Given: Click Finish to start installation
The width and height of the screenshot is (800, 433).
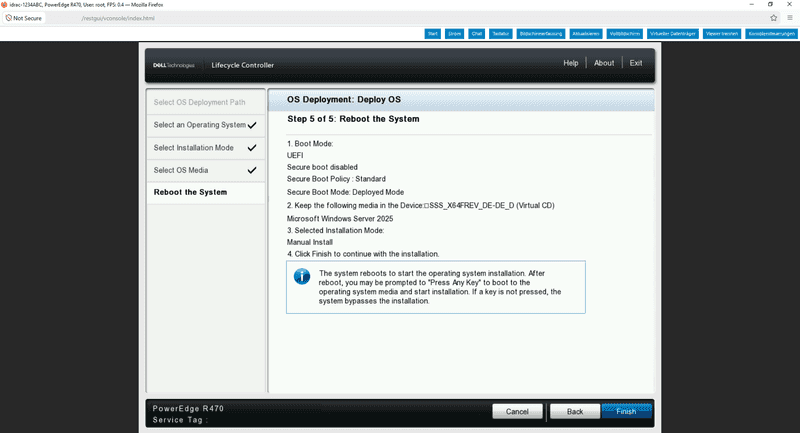Looking at the screenshot, I should 627,411.
